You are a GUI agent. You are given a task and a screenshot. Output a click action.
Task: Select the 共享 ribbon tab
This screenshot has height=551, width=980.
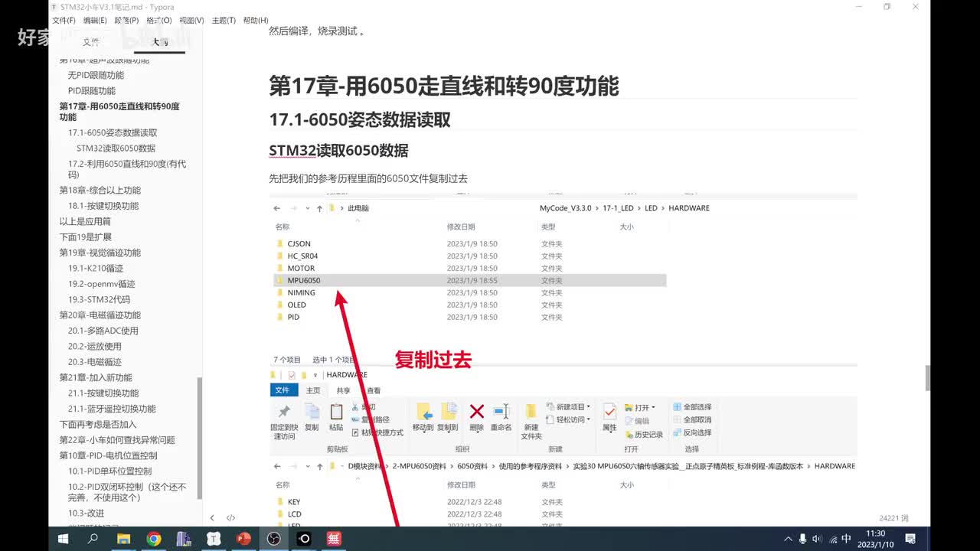tap(343, 390)
